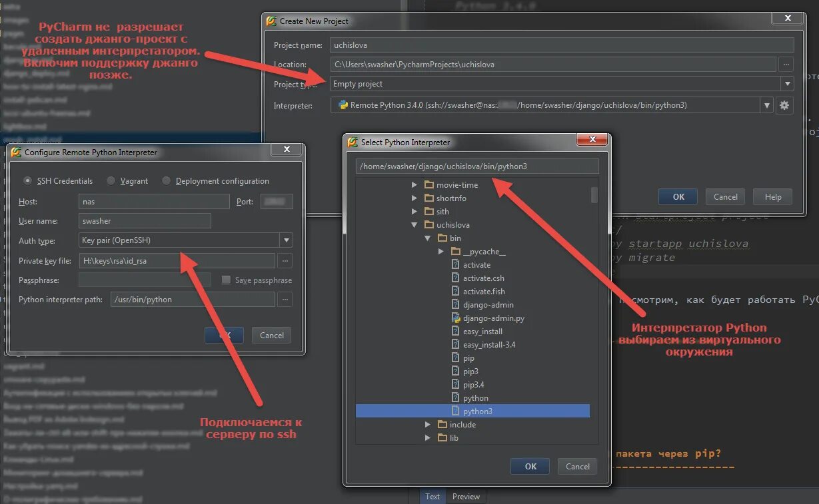Click OK in Create New Project dialog
This screenshot has width=819, height=504.
click(x=678, y=197)
